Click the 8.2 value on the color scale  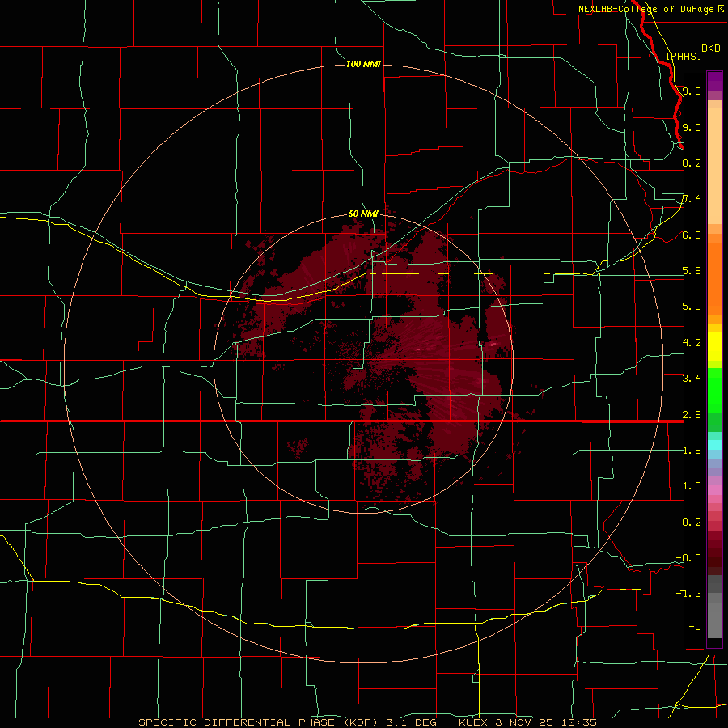pyautogui.click(x=692, y=163)
